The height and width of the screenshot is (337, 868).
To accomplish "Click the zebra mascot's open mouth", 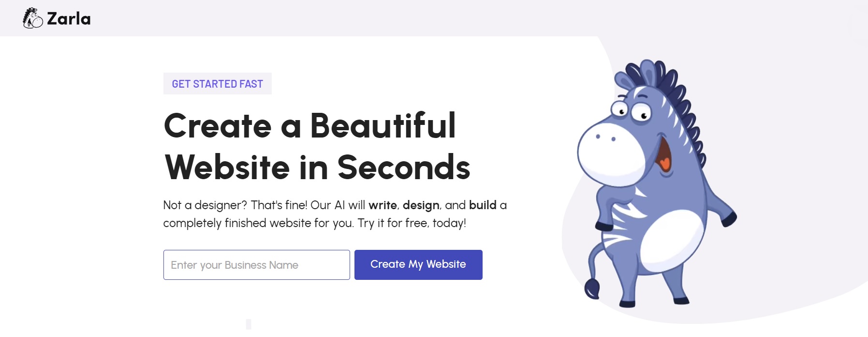I will pyautogui.click(x=663, y=155).
